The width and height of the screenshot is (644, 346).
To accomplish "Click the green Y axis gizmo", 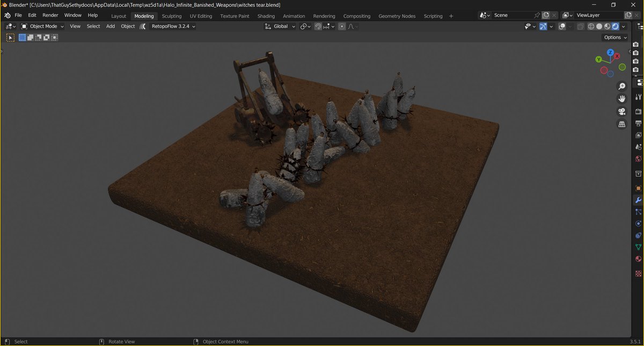I will click(599, 59).
